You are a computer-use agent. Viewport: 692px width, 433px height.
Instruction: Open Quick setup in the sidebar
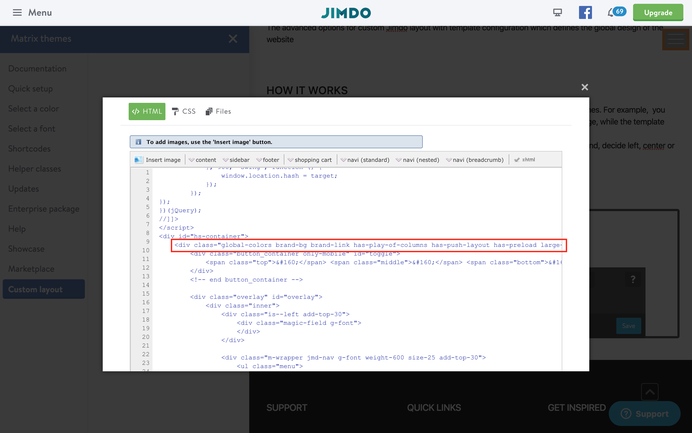point(30,89)
